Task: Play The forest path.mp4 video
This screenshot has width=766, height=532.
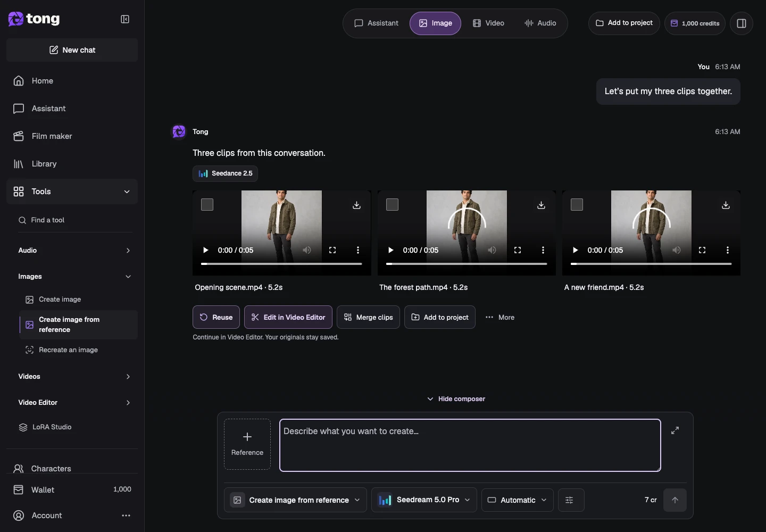Action: (391, 250)
